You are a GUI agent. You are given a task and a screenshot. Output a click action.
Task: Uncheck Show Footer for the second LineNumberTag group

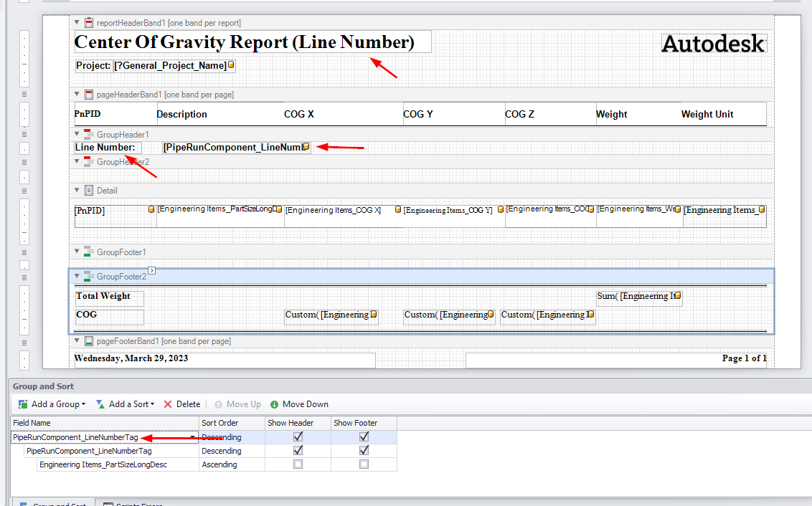pos(364,451)
